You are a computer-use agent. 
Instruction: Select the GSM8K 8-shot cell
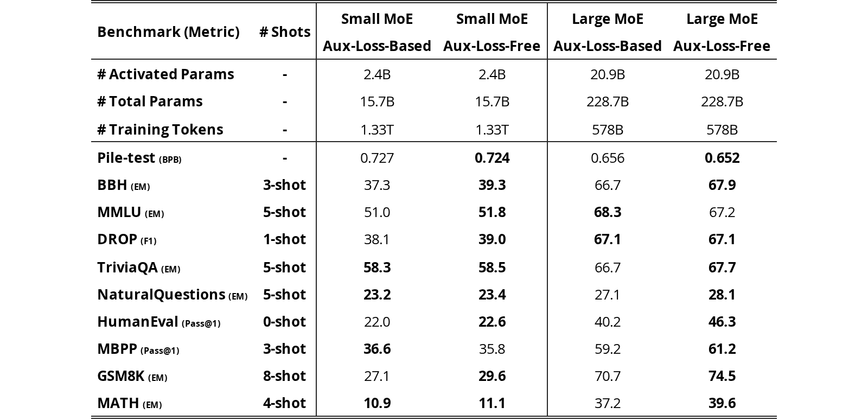[285, 376]
